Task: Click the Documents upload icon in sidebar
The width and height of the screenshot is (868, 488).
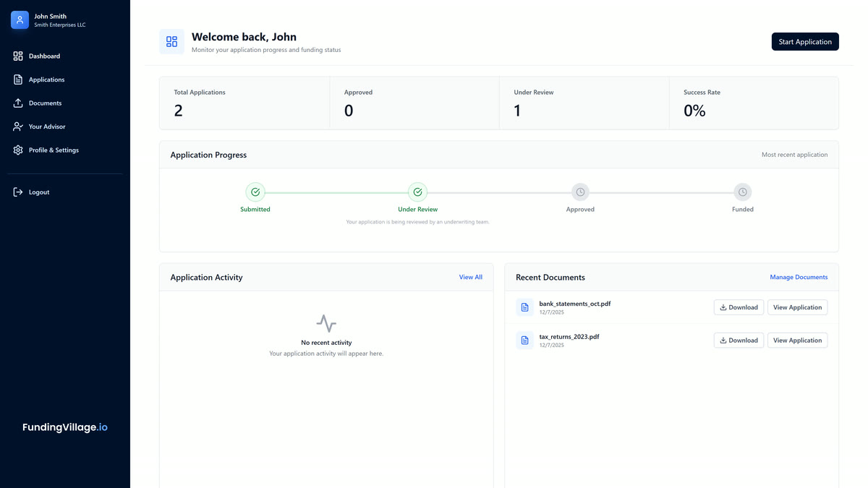Action: (x=17, y=103)
